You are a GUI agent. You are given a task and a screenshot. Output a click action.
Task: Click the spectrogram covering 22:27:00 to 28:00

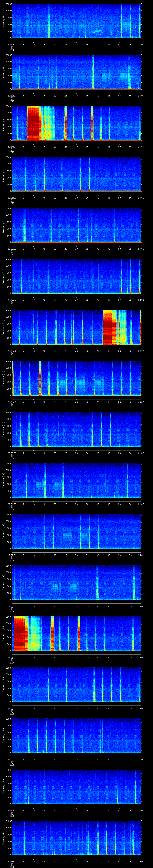click(76, 276)
